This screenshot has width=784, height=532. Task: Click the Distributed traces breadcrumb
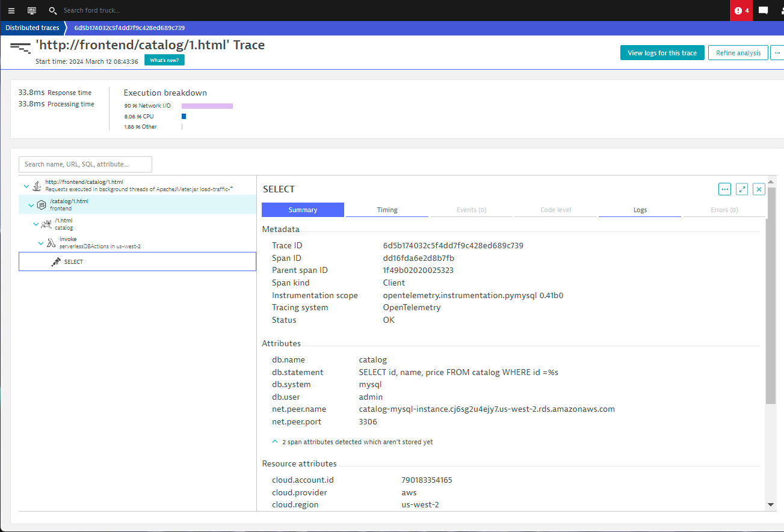point(32,28)
